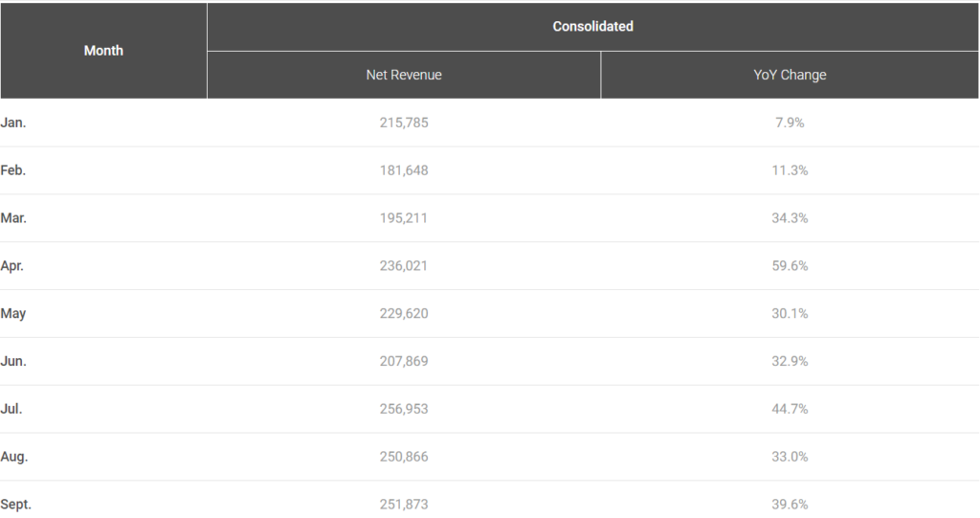Click the Net Revenue column header
The image size is (980, 518).
[404, 75]
